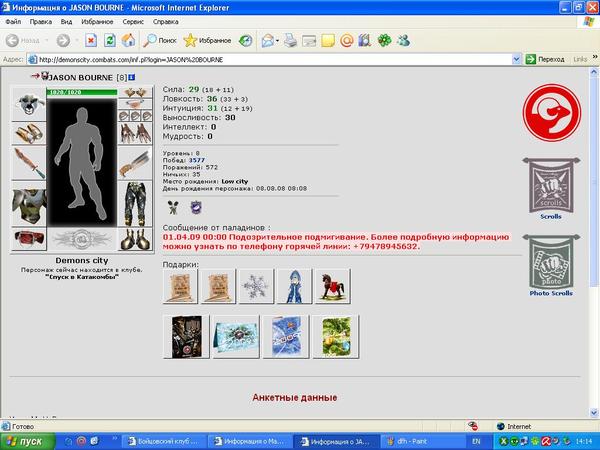
Task: Click the snowflake gift thumbnail
Action: tap(256, 286)
